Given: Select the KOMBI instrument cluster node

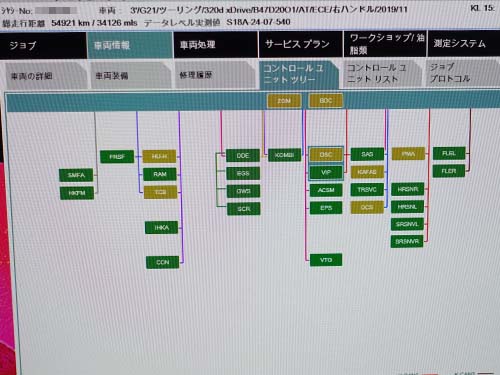Looking at the screenshot, I should pyautogui.click(x=284, y=155).
